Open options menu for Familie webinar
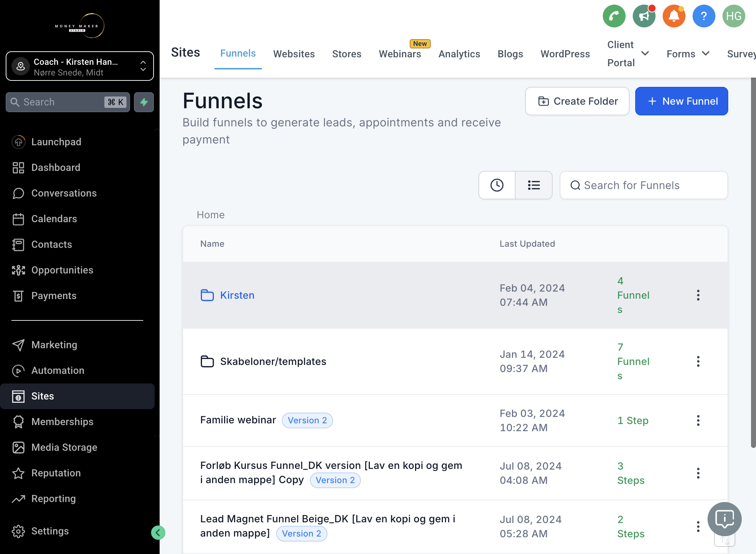 point(698,420)
